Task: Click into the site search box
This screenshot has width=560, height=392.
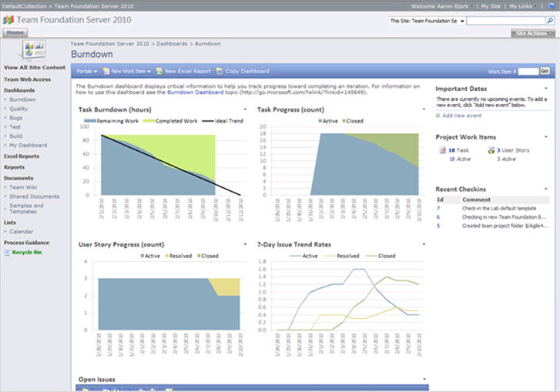Action: point(506,21)
